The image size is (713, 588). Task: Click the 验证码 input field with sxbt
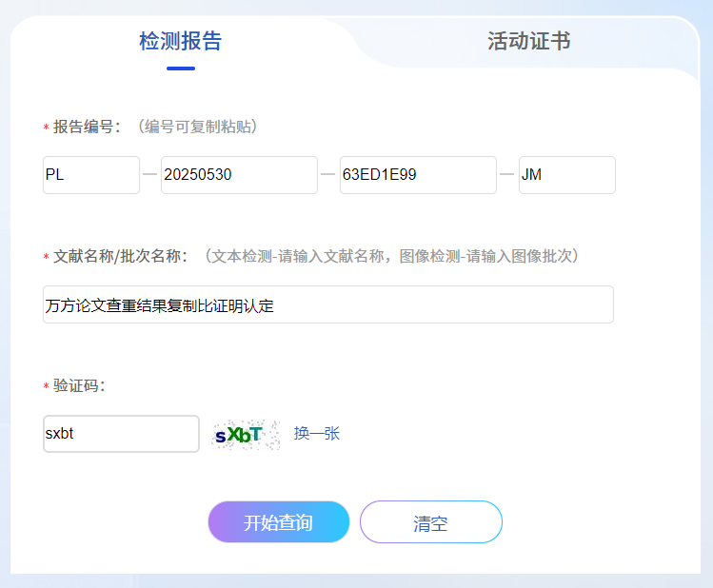click(121, 434)
